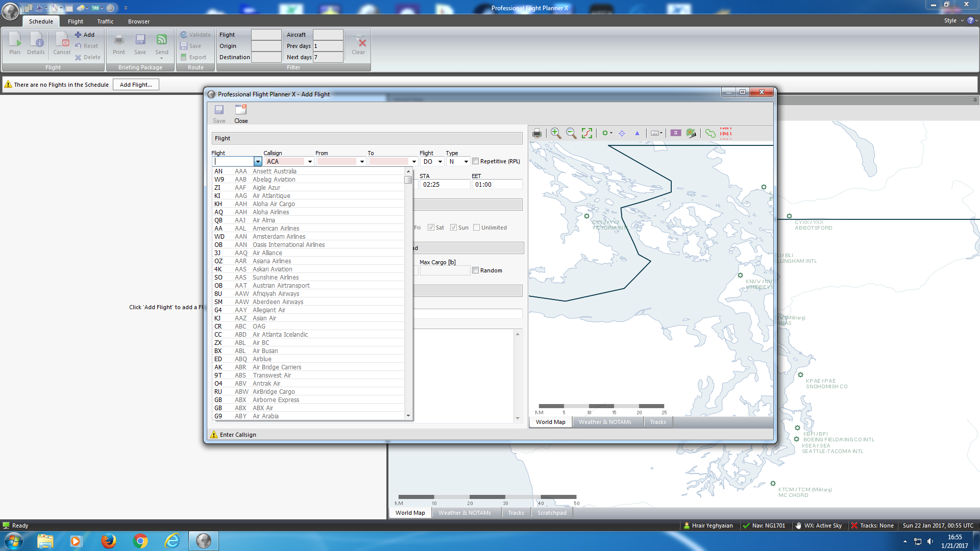Toggle the Unlimited checkbox

tap(476, 228)
